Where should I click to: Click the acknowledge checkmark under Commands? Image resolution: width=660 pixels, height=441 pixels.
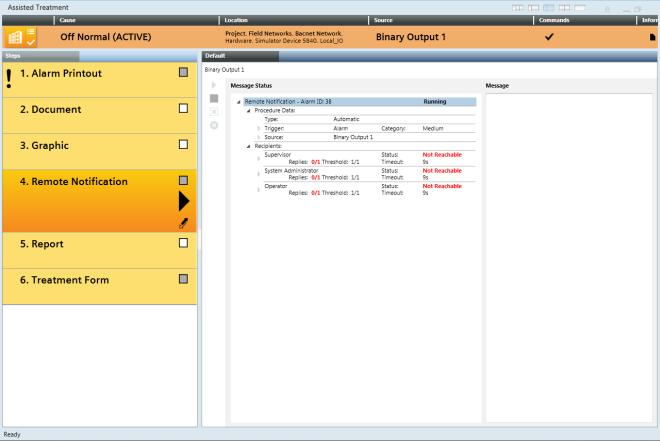pyautogui.click(x=549, y=37)
